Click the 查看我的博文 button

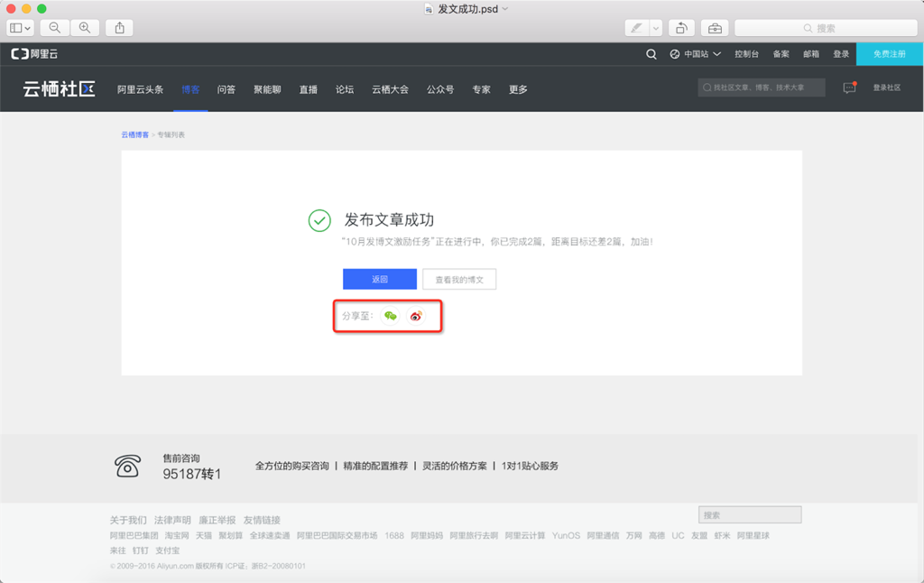[459, 280]
